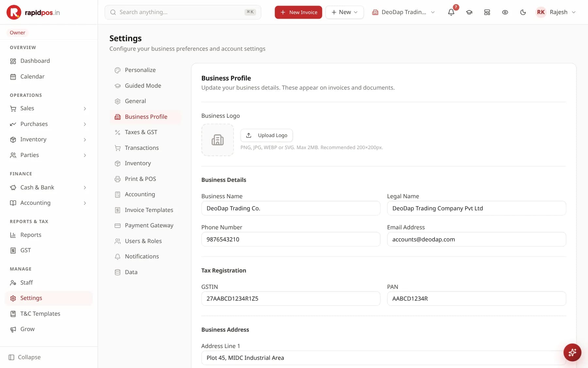Open T&C Templates
The image size is (588, 368).
click(x=49, y=314)
